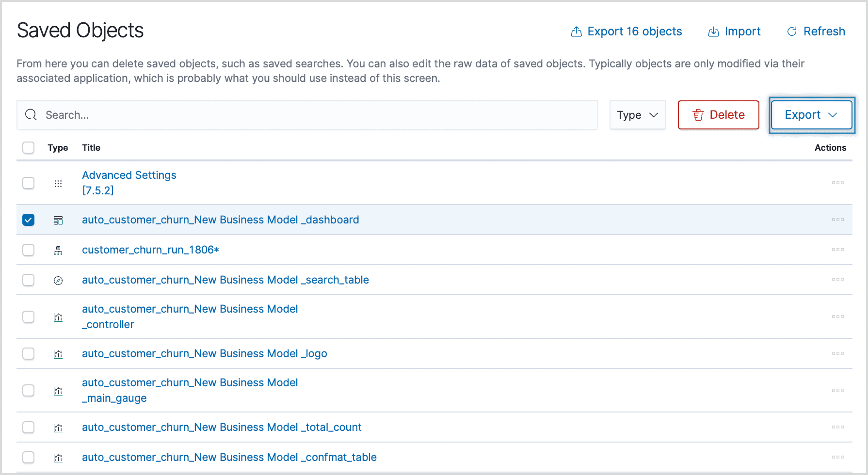Open the New Business Model _dashboard link
The height and width of the screenshot is (475, 868).
[221, 220]
